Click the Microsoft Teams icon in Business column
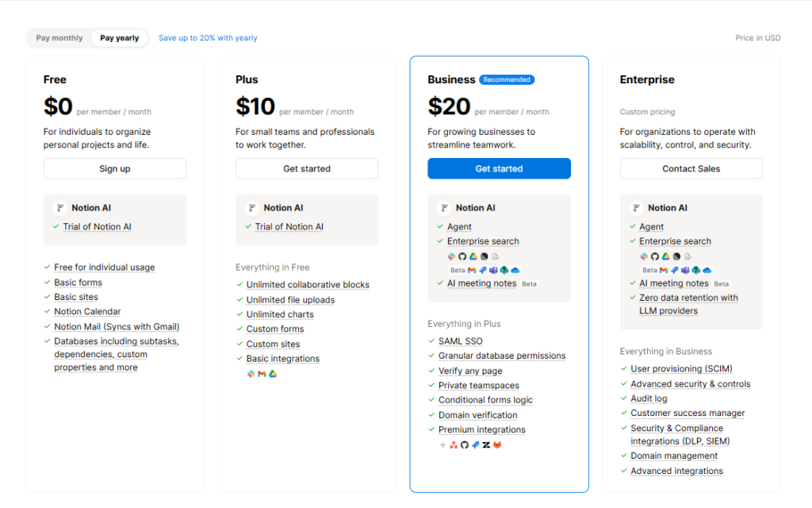Viewport: 812px width, 508px height. point(492,270)
